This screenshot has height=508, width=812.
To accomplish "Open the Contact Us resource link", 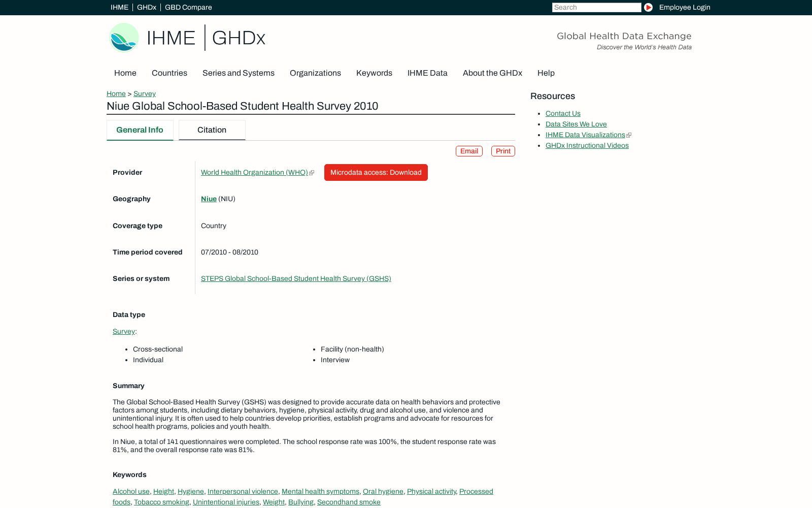I will 563,114.
